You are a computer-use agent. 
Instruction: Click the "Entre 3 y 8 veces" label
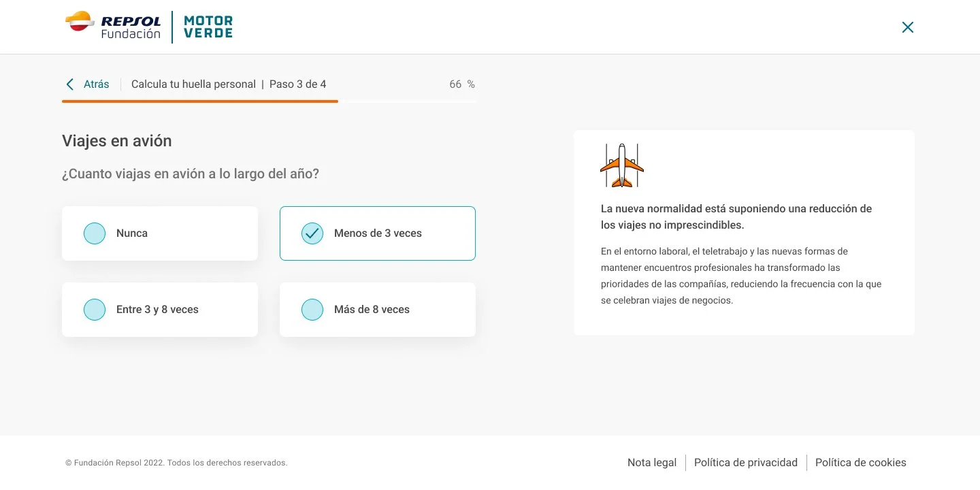point(157,310)
